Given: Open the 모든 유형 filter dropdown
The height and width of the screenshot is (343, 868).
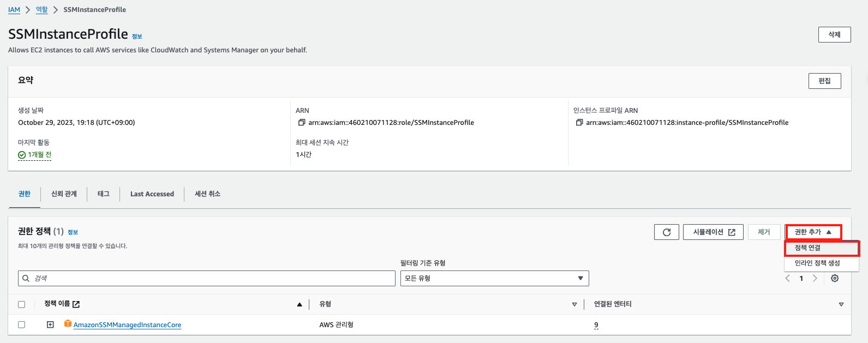Looking at the screenshot, I should (494, 279).
